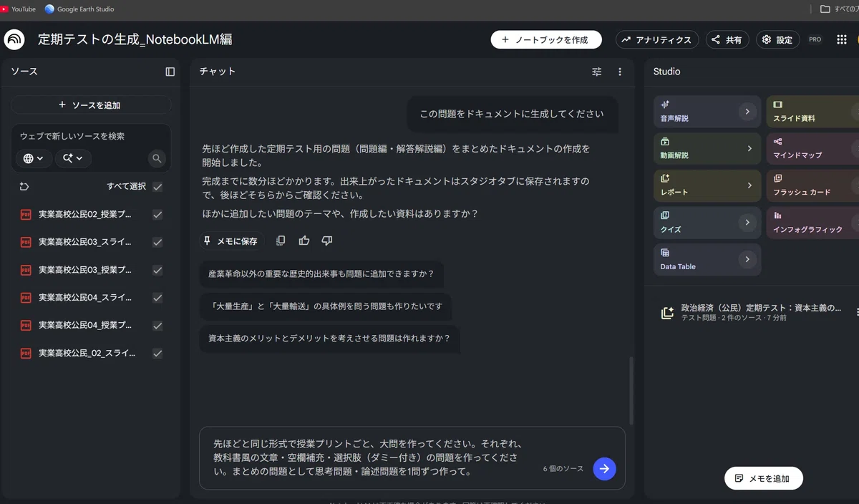Viewport: 859px width, 504px height.
Task: Toggle the すべて選択 select-all checkbox
Action: tap(157, 187)
